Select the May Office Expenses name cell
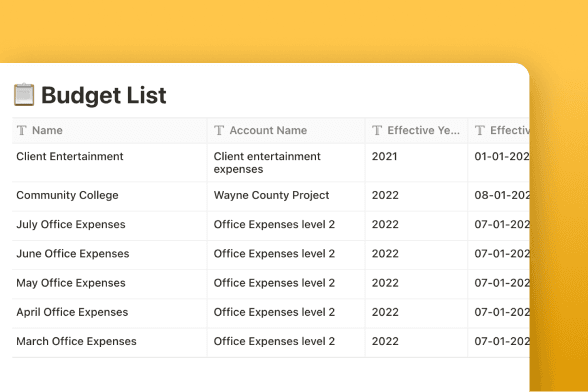 point(110,284)
